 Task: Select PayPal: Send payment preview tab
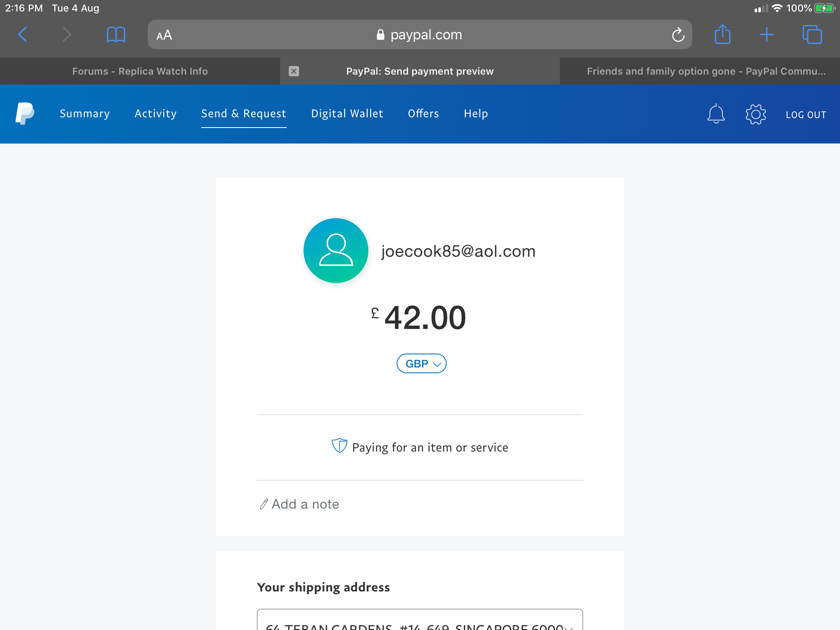420,71
